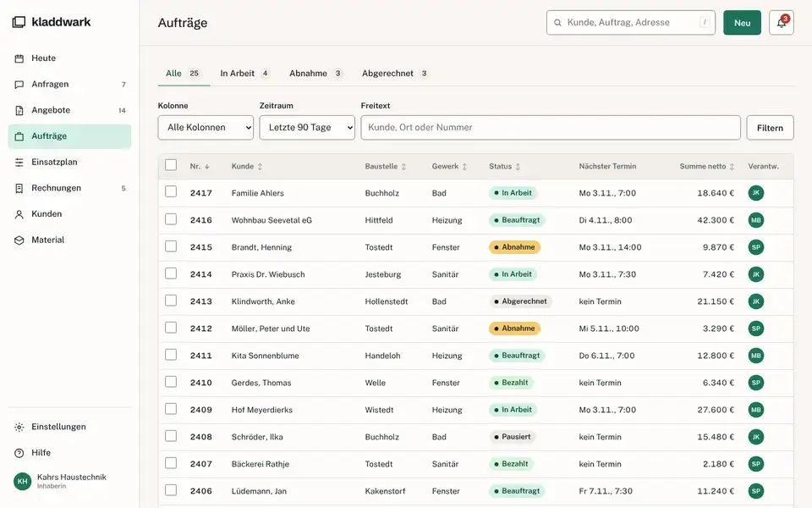Switch to the Alle tab

(184, 73)
